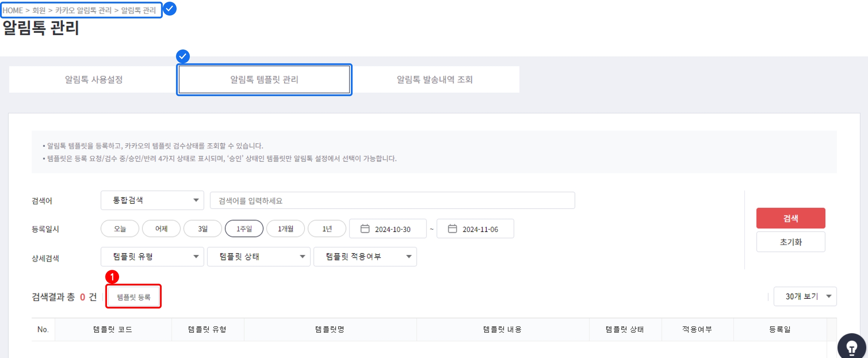
Task: Open the 템플릿 상태 dropdown
Action: (258, 257)
